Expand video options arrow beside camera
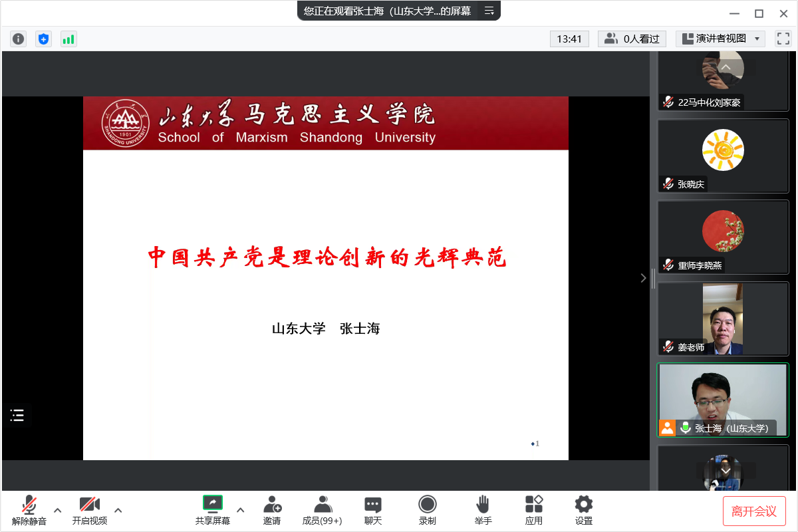Viewport: 798px width, 532px height. click(118, 510)
